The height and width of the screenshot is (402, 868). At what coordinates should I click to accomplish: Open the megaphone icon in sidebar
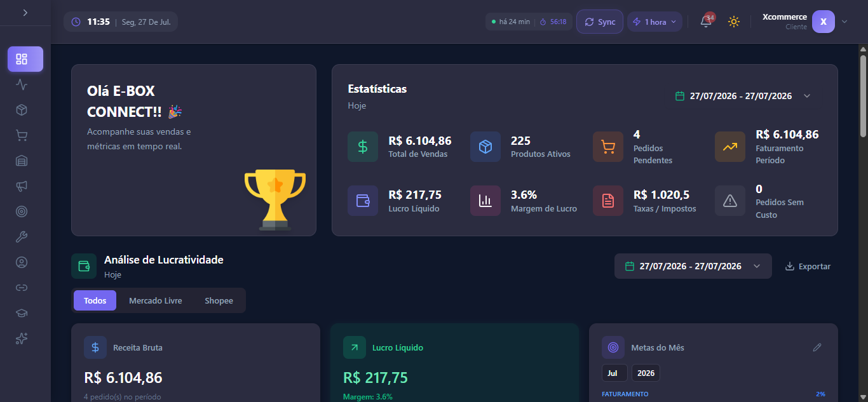point(22,186)
